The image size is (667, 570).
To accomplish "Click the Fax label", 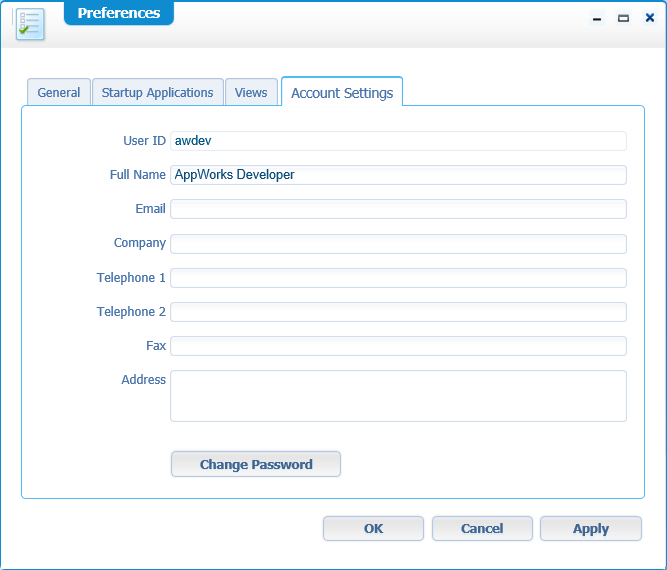I will [x=156, y=346].
